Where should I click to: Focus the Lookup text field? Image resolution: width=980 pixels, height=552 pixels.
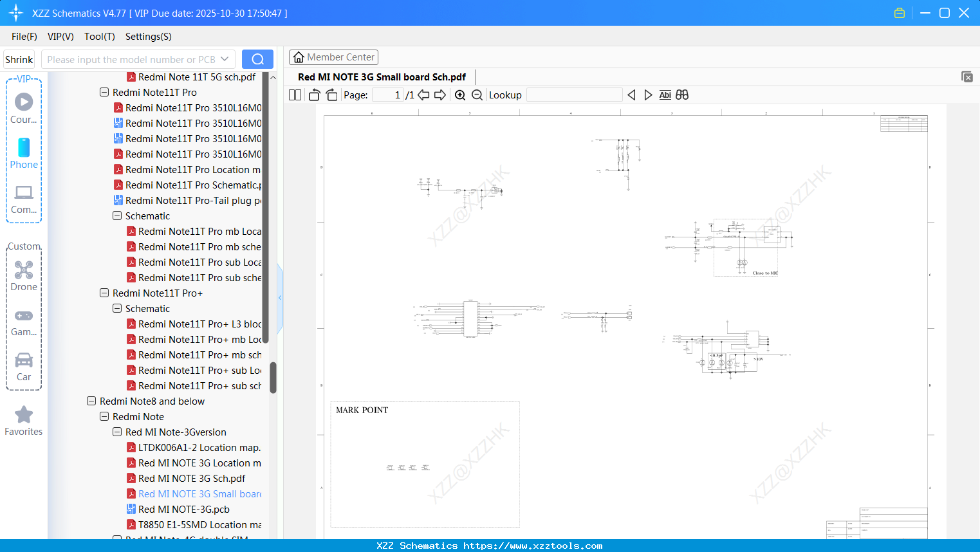(x=575, y=95)
